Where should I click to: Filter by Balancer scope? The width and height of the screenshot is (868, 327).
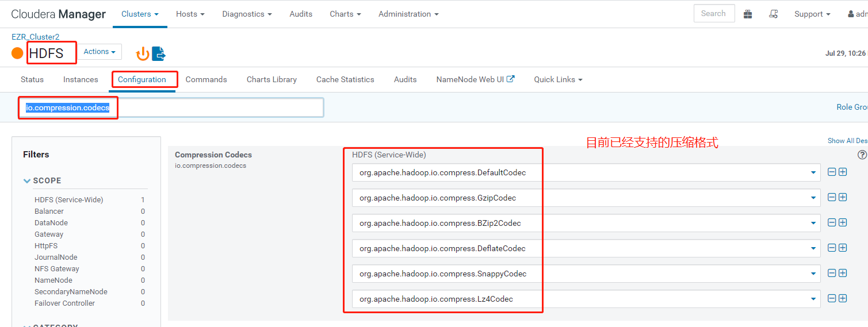(x=49, y=211)
